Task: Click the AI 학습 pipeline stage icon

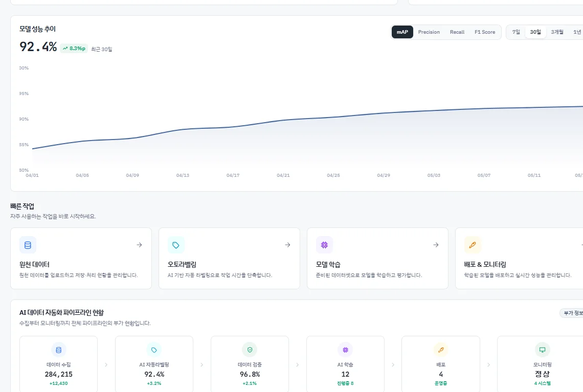Action: 345,350
